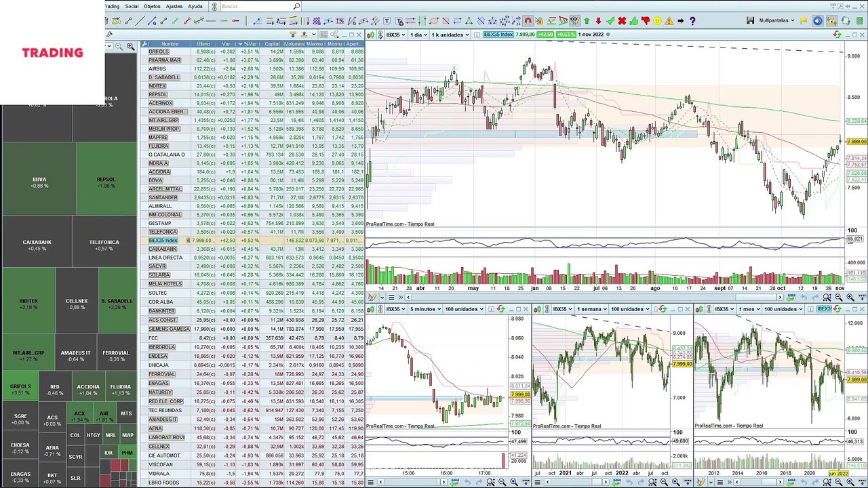Click zoom out magnifier on daily chart
The width and height of the screenshot is (868, 488).
pyautogui.click(x=839, y=298)
